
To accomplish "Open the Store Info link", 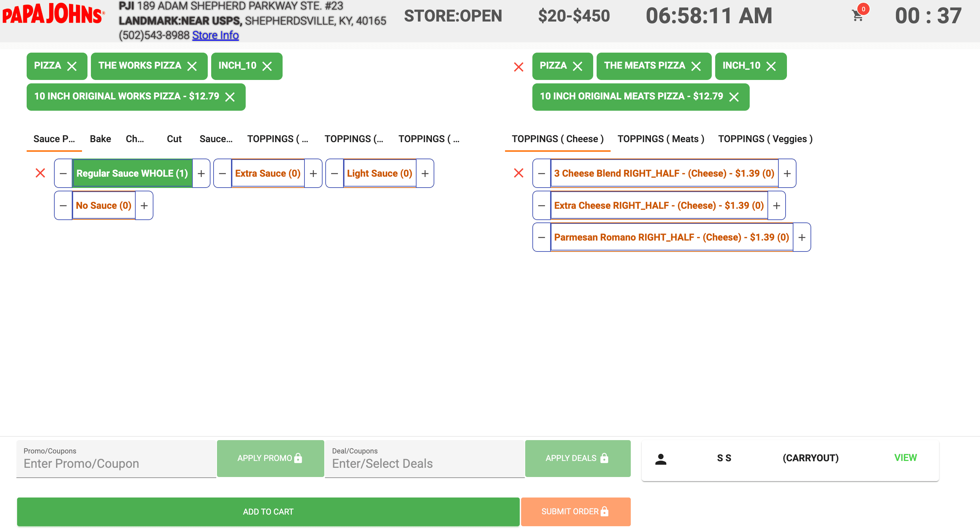I will coord(215,35).
